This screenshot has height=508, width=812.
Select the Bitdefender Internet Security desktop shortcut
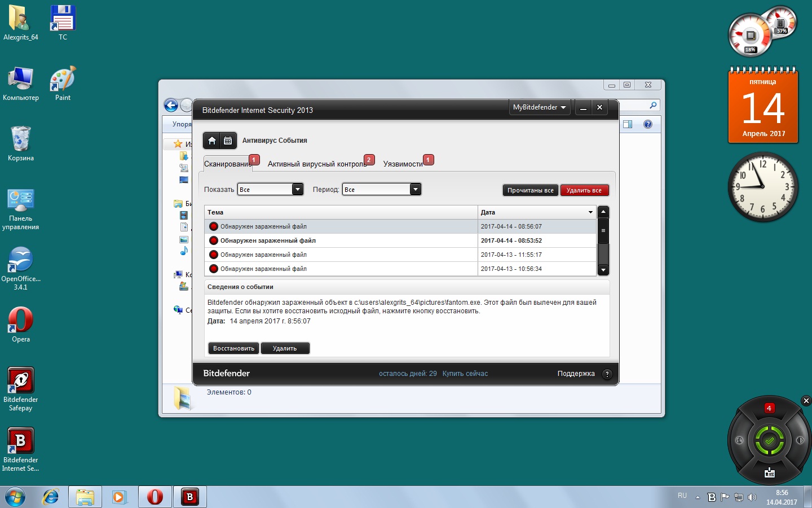click(21, 449)
